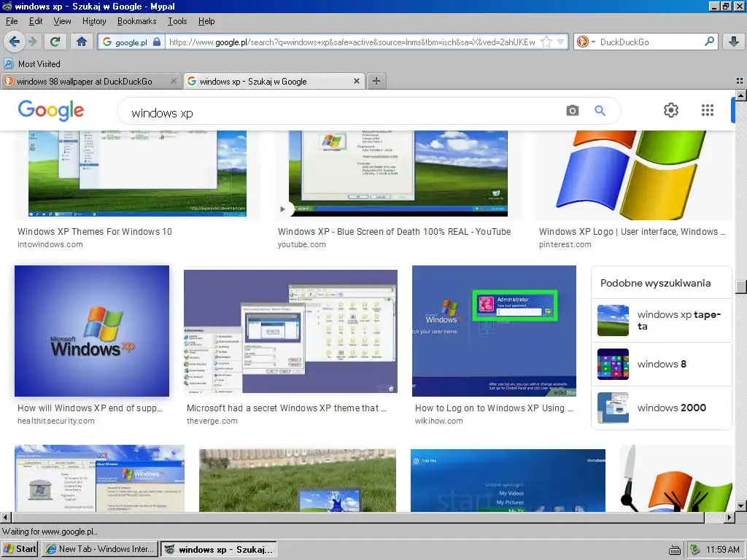747x560 pixels.
Task: Open the downloads arrow button
Action: 734,42
